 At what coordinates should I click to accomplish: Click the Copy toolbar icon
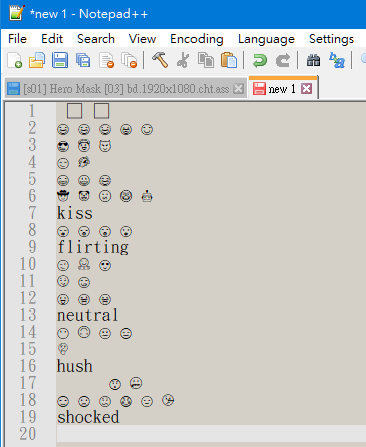[x=206, y=60]
